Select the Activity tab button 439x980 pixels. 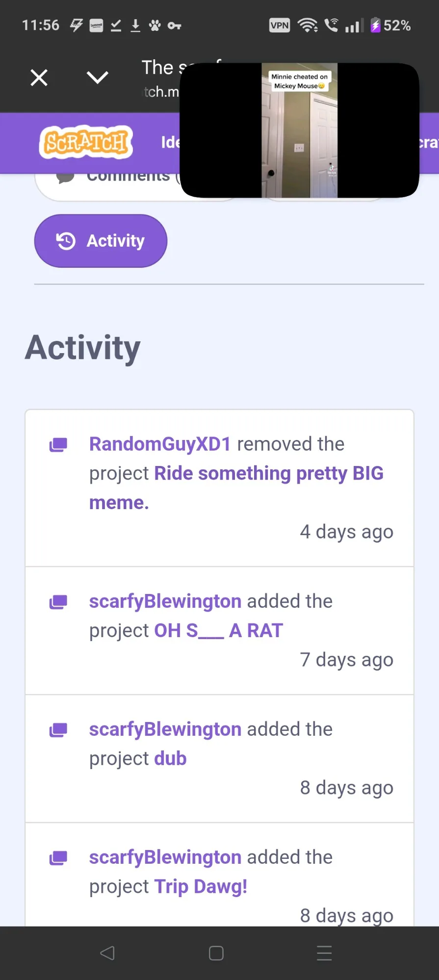pyautogui.click(x=101, y=241)
